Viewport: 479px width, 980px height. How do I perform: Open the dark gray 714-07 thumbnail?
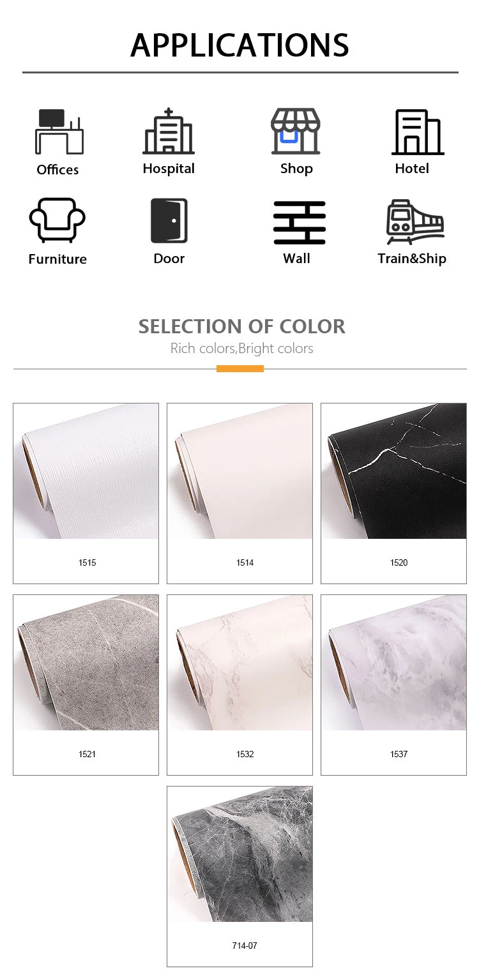click(x=240, y=854)
